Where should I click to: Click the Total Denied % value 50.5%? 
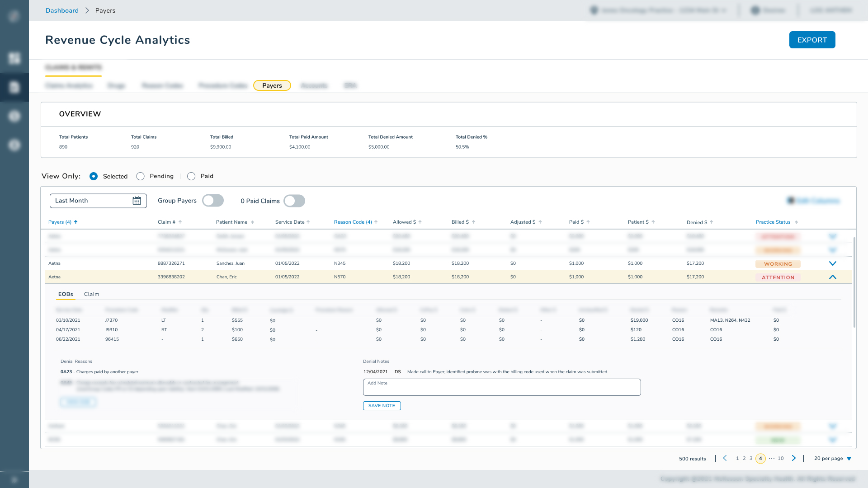[462, 147]
